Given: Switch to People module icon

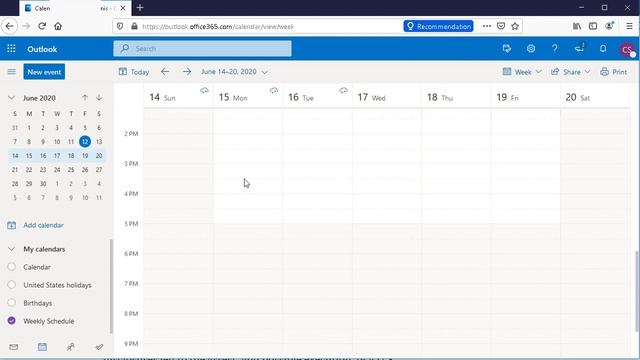Looking at the screenshot, I should [71, 347].
